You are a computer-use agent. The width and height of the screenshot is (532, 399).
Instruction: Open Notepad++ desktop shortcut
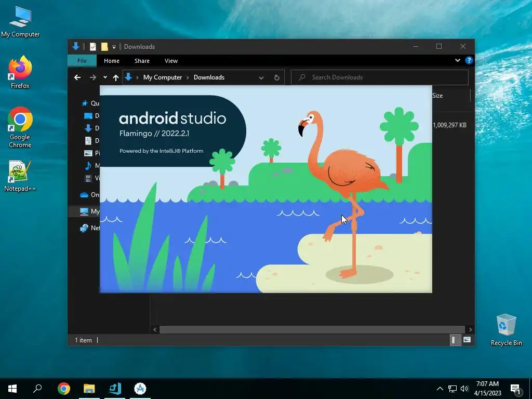20,176
